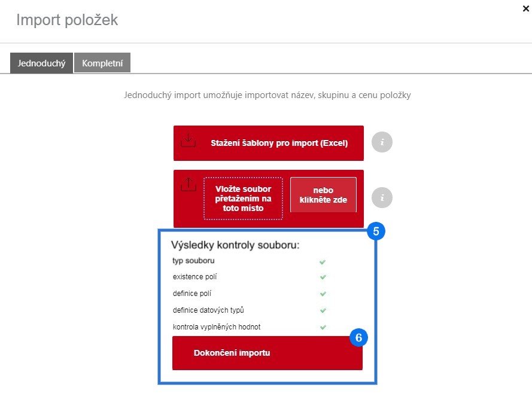Viewport: 532px width, 406px height.
Task: Switch to the Jednoduchý tab
Action: pos(42,63)
